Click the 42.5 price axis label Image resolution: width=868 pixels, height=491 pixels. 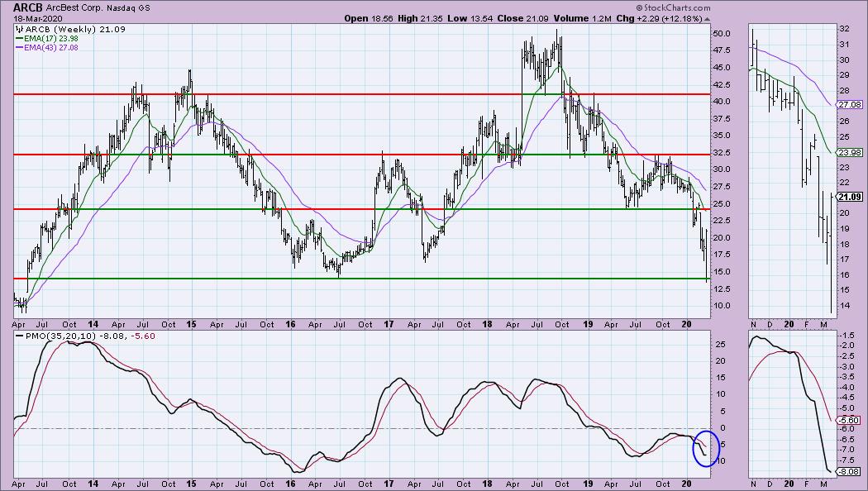point(723,84)
